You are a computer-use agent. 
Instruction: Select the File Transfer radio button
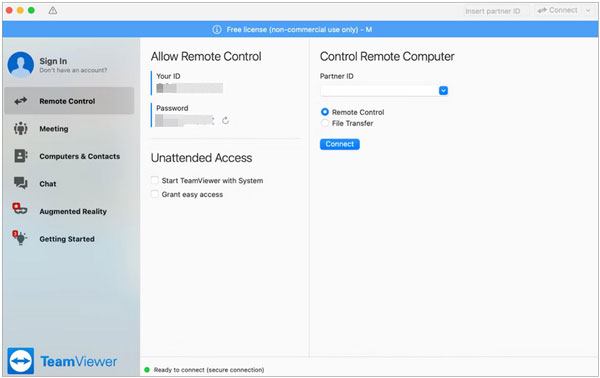click(324, 123)
